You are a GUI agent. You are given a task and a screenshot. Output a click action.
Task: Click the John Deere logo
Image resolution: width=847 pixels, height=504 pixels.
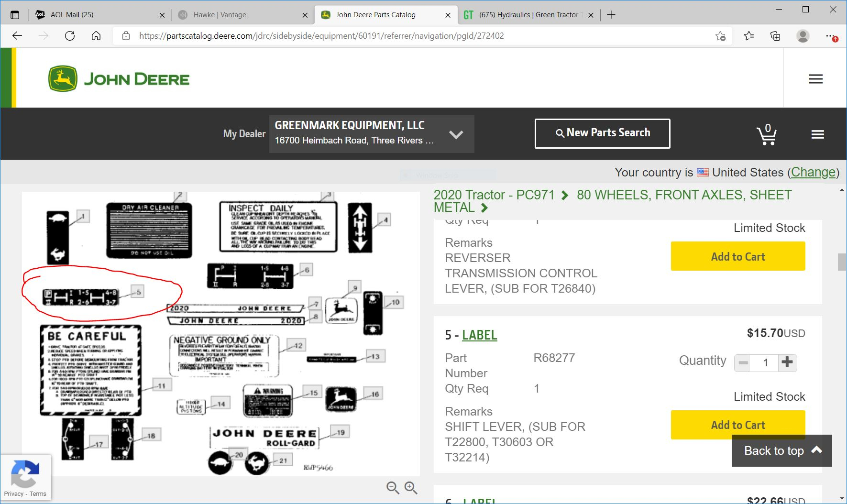coord(119,79)
